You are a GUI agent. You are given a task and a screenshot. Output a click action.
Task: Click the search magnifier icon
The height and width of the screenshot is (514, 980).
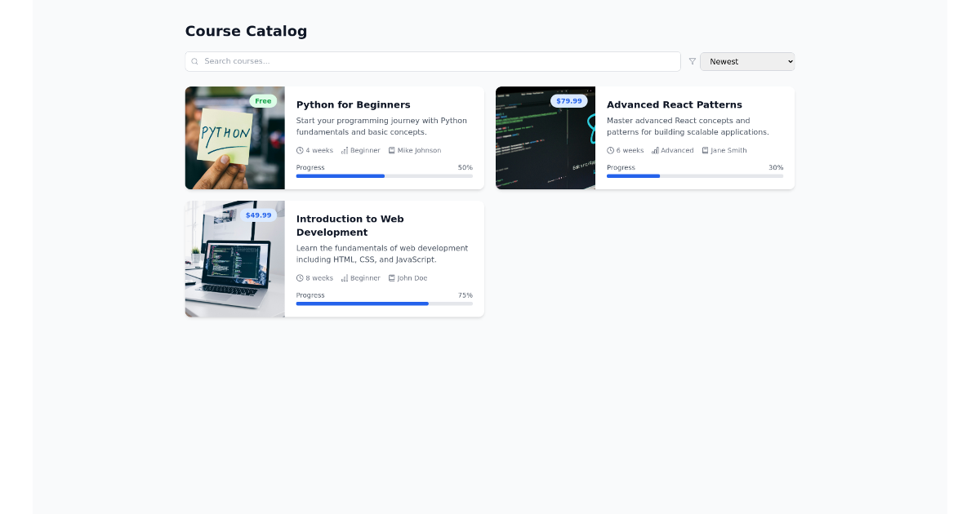coord(194,61)
